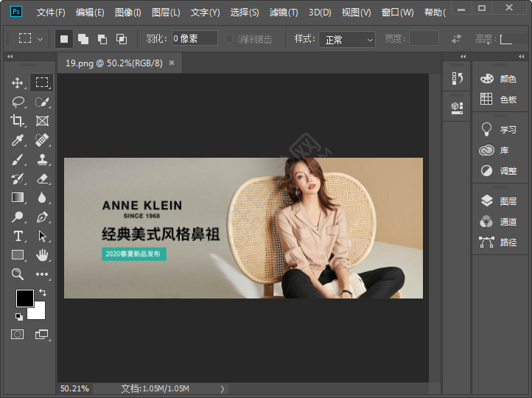This screenshot has height=398, width=532.
Task: Select the Zoom magnifier tool
Action: pyautogui.click(x=18, y=274)
